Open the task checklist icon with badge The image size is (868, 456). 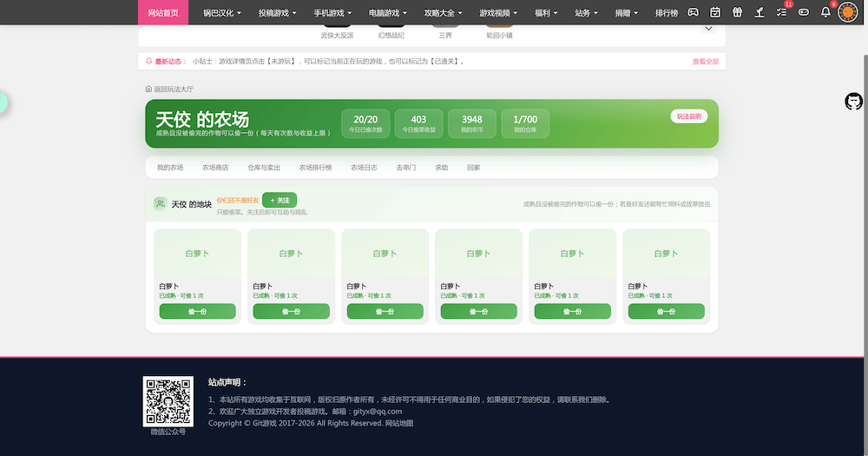click(x=782, y=12)
